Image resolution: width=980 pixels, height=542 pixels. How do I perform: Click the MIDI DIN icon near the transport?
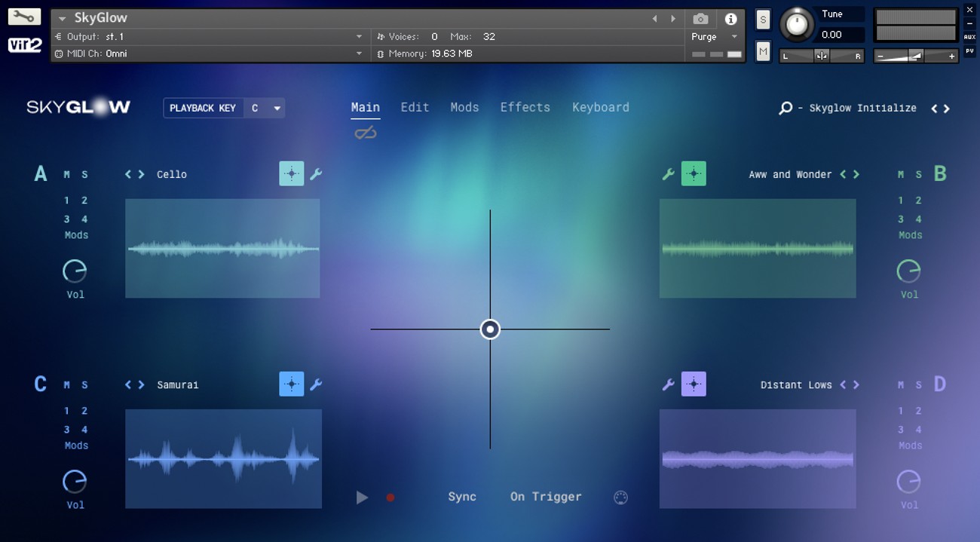[620, 497]
